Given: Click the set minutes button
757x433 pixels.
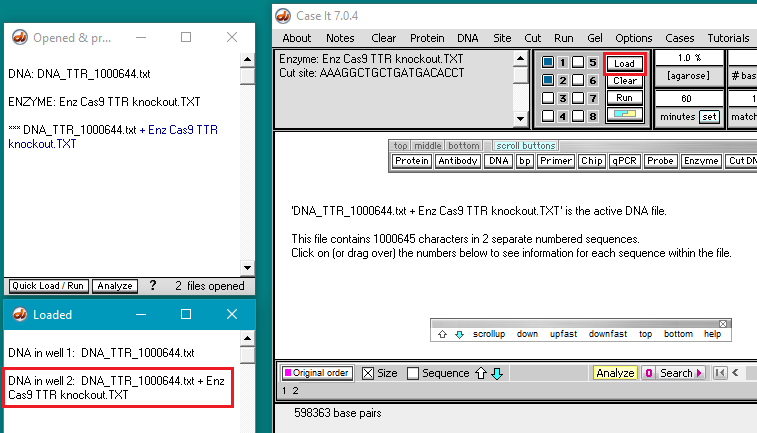Looking at the screenshot, I should tap(709, 117).
